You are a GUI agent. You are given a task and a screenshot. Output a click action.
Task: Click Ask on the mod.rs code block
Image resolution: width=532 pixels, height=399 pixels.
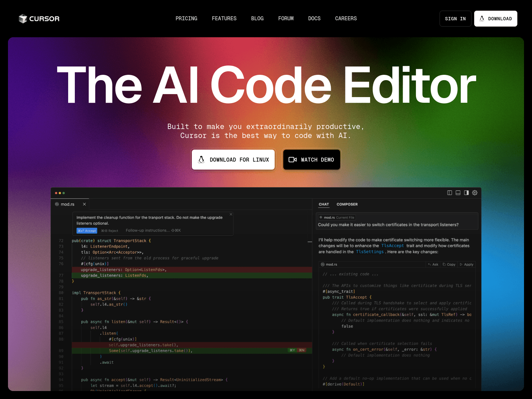click(x=433, y=264)
